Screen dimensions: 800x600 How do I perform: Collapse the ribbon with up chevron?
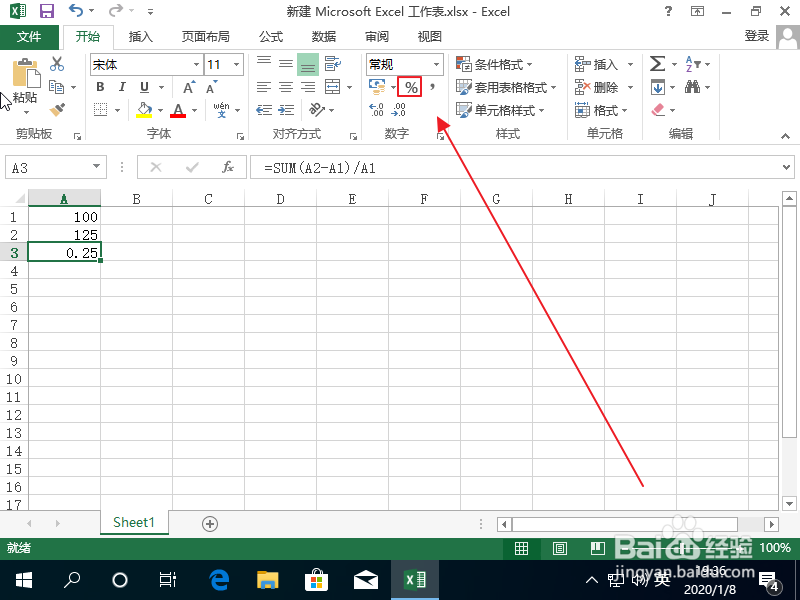[x=785, y=136]
